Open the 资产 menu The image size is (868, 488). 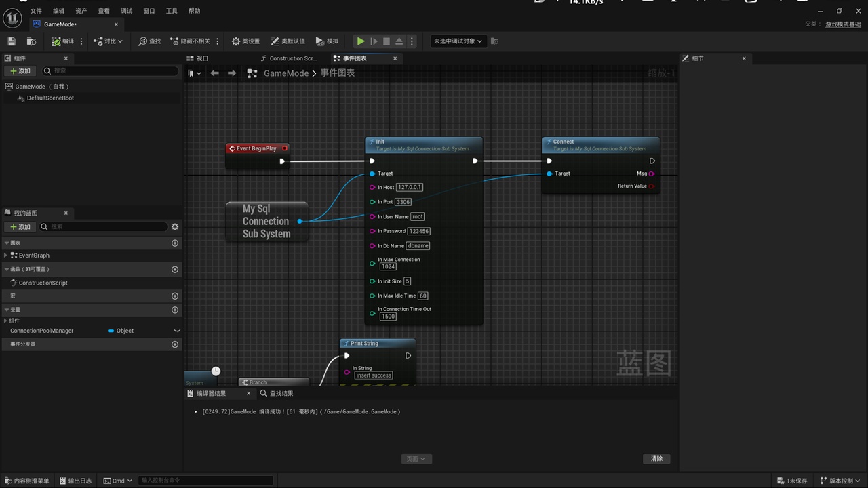coord(81,11)
